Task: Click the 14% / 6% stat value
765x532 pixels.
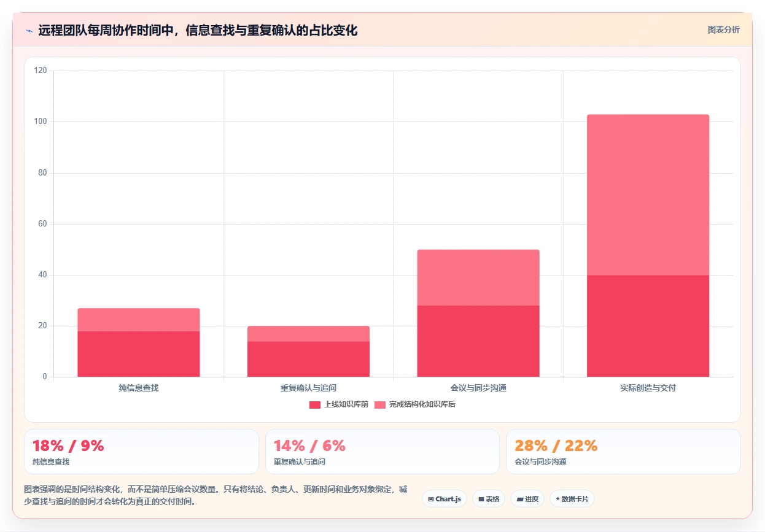Action: click(x=309, y=446)
